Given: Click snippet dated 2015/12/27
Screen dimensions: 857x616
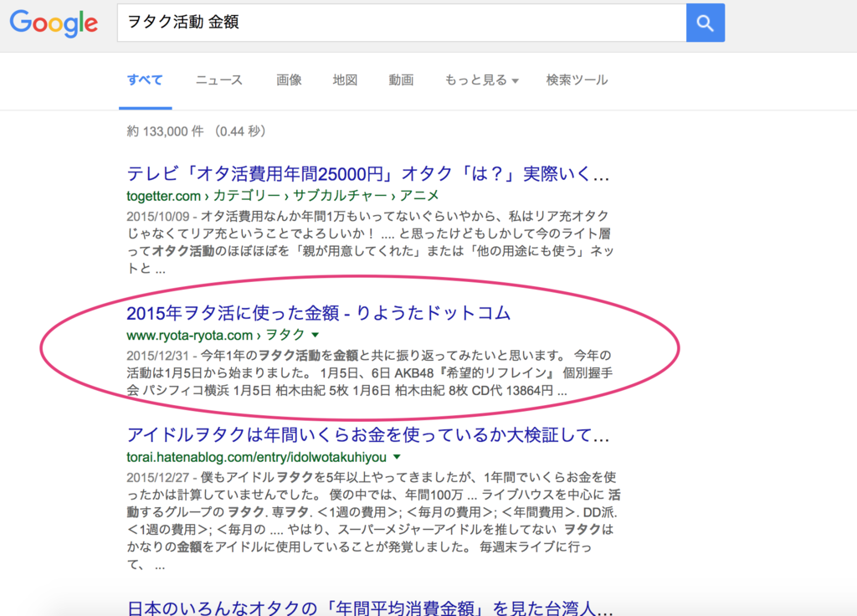Looking at the screenshot, I should point(373,521).
